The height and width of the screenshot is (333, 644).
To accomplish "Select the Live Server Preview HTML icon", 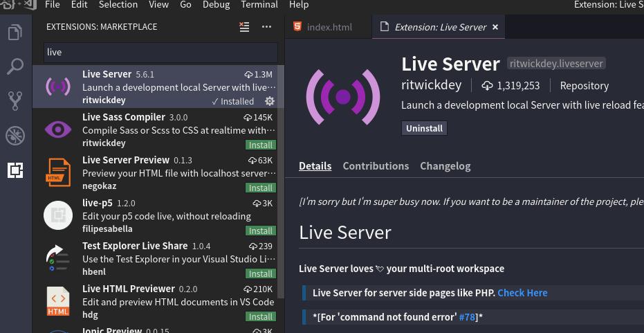I will [x=58, y=172].
